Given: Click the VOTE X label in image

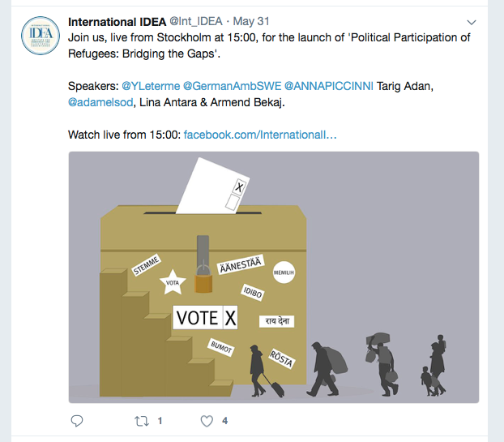Looking at the screenshot, I should coord(206,318).
